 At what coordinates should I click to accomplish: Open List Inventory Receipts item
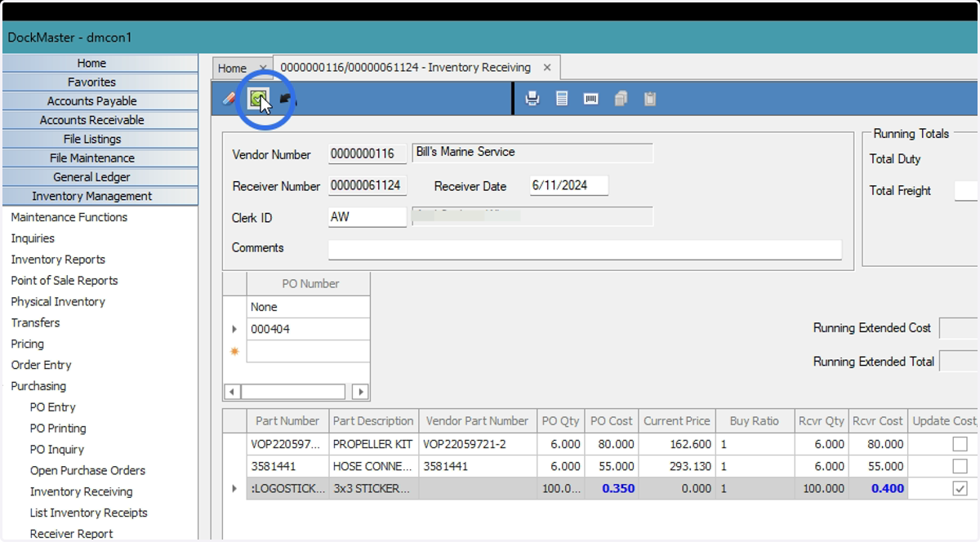coord(88,513)
